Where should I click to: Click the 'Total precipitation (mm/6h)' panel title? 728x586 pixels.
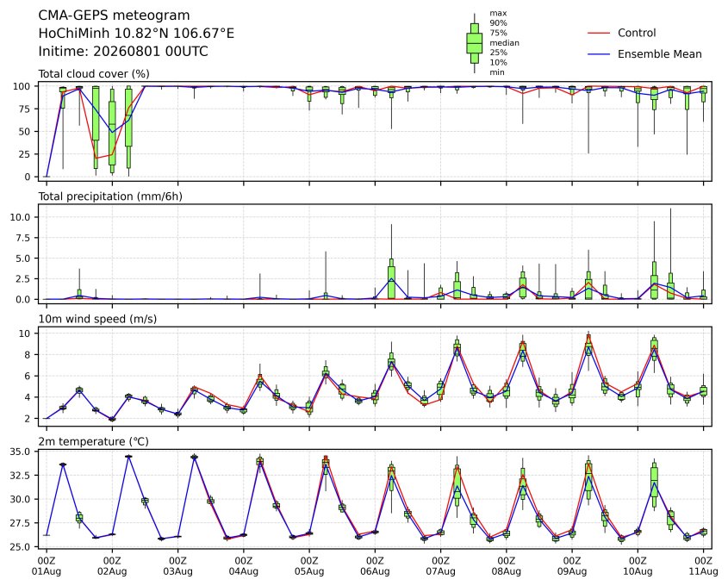tap(110, 196)
